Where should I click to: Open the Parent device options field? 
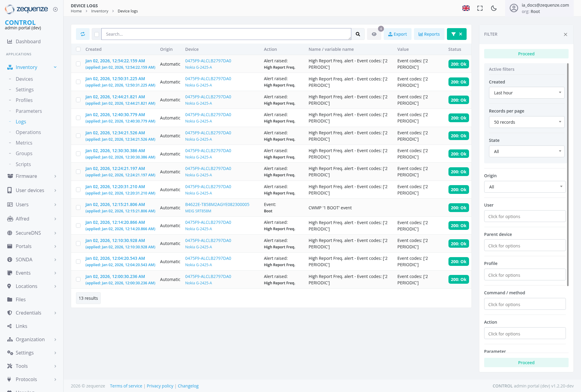click(525, 246)
